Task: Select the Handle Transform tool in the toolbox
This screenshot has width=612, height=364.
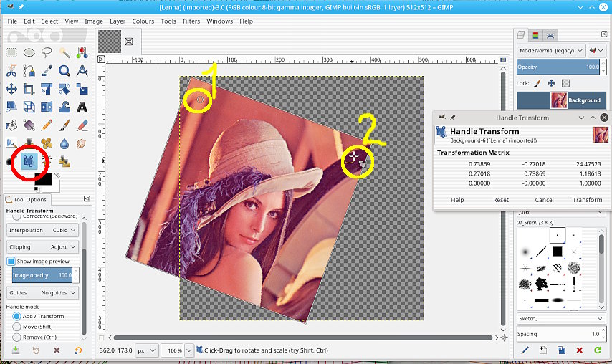Action: (29, 160)
